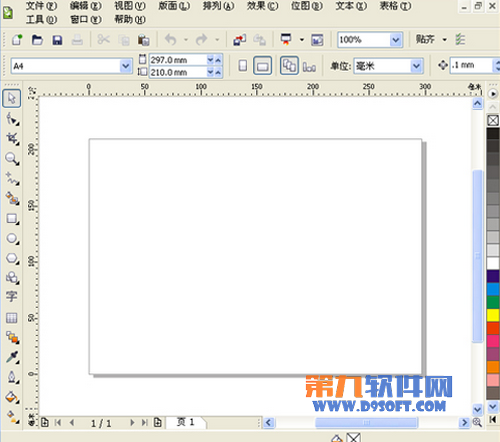Viewport: 500px width, 442px height.
Task: Select the Rectangle tool
Action: [x=12, y=219]
